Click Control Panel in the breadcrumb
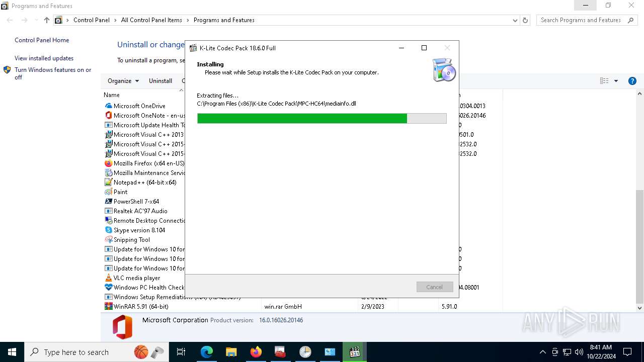 [92, 20]
